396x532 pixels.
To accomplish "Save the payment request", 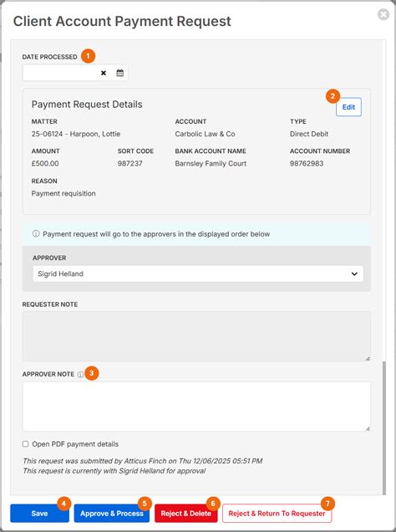I will coord(39,514).
